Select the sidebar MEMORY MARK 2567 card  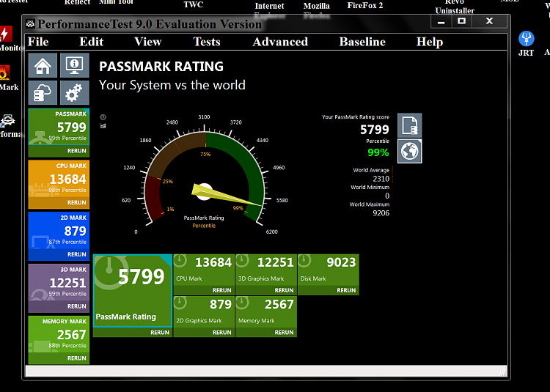[59, 334]
